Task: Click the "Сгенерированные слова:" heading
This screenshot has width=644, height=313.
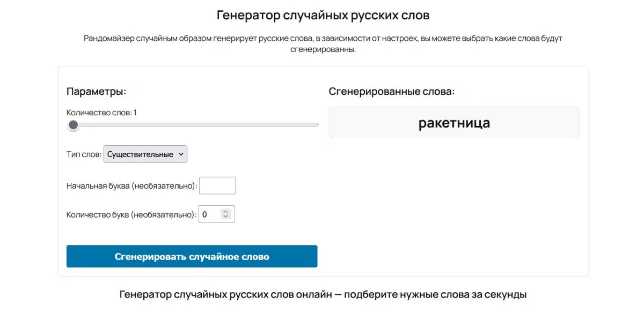Action: click(x=392, y=91)
